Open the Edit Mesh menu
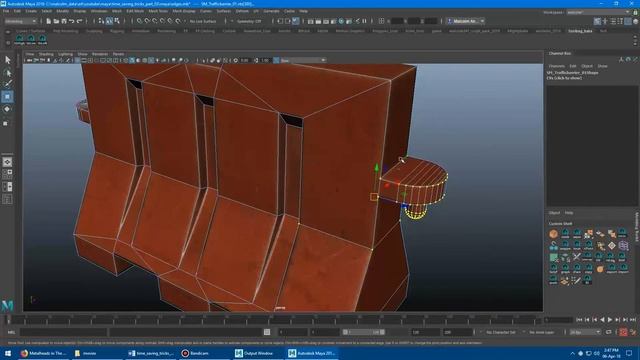640x360 pixels. 135,11
